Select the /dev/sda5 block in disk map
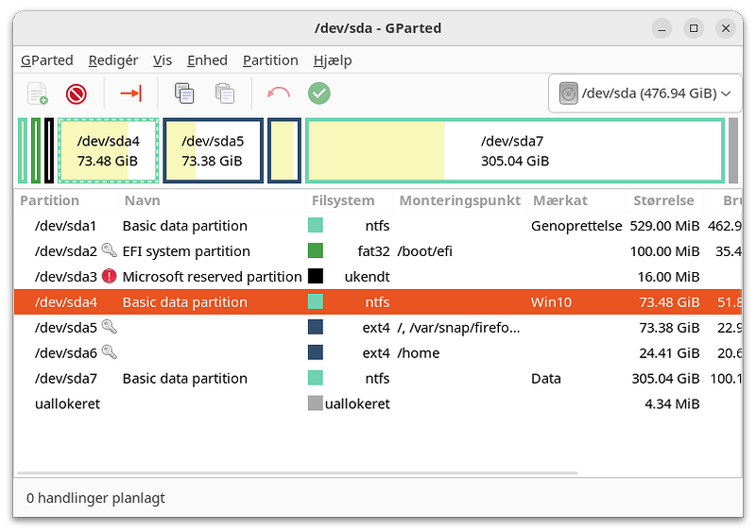The image size is (756, 532). coord(213,150)
